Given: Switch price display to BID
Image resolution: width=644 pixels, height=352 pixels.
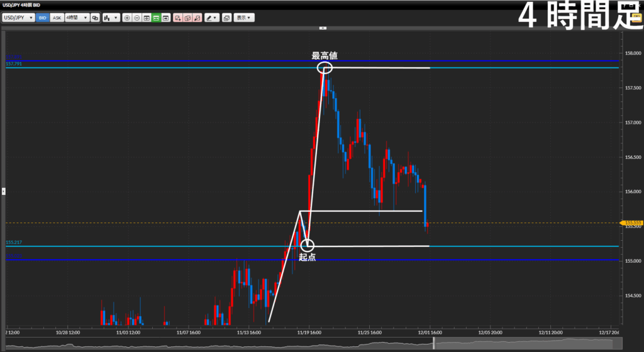Looking at the screenshot, I should click(43, 18).
